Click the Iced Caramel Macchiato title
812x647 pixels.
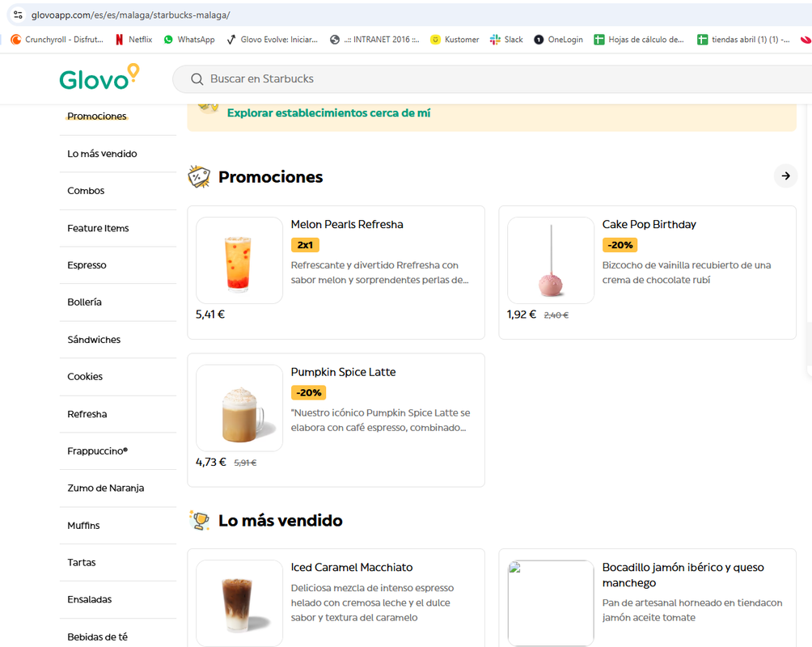pos(352,567)
